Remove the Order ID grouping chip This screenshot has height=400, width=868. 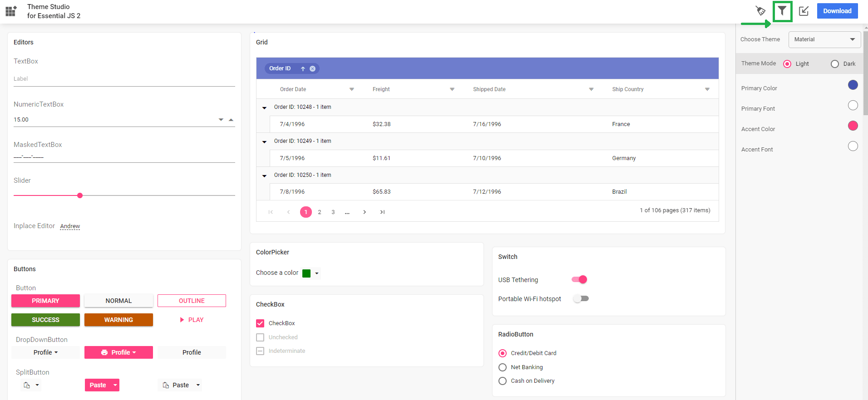tap(312, 68)
